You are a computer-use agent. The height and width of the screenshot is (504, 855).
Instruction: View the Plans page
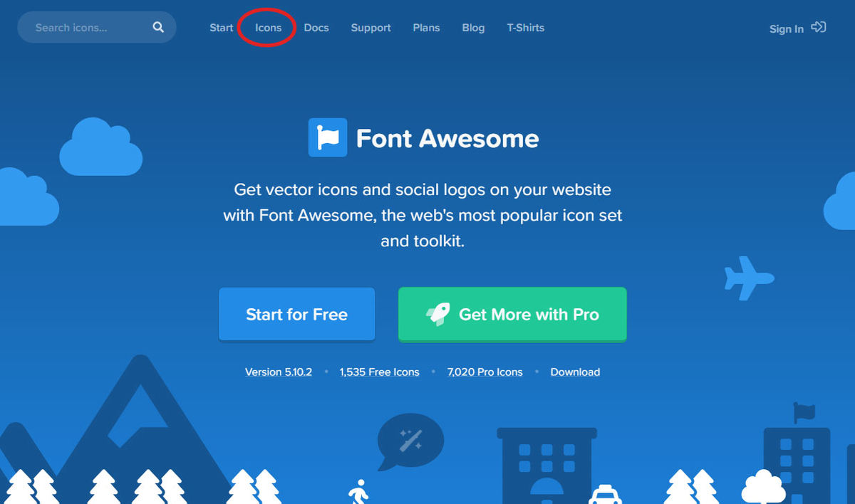[x=426, y=28]
